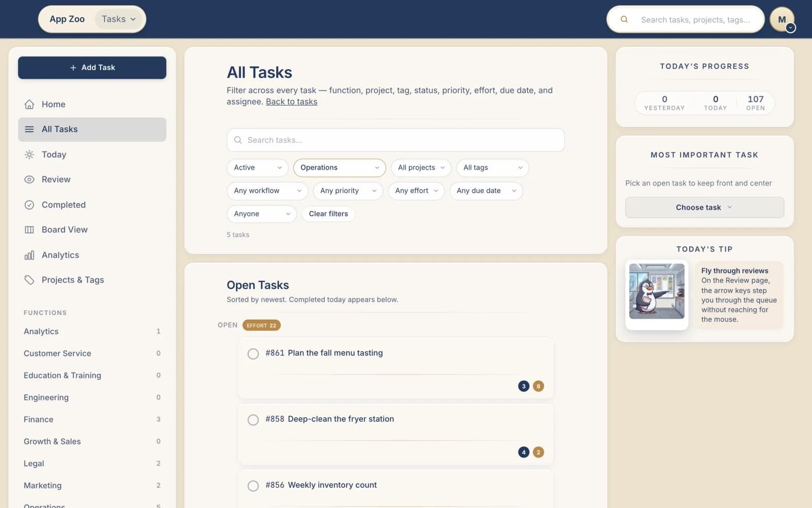Select Growth & Sales function
This screenshot has width=812, height=508.
(92, 441)
